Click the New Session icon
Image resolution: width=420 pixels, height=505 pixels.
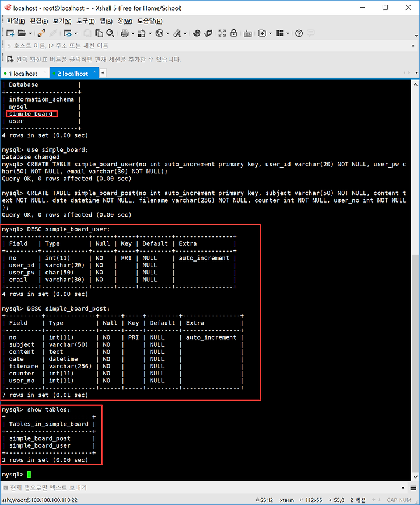click(x=10, y=33)
